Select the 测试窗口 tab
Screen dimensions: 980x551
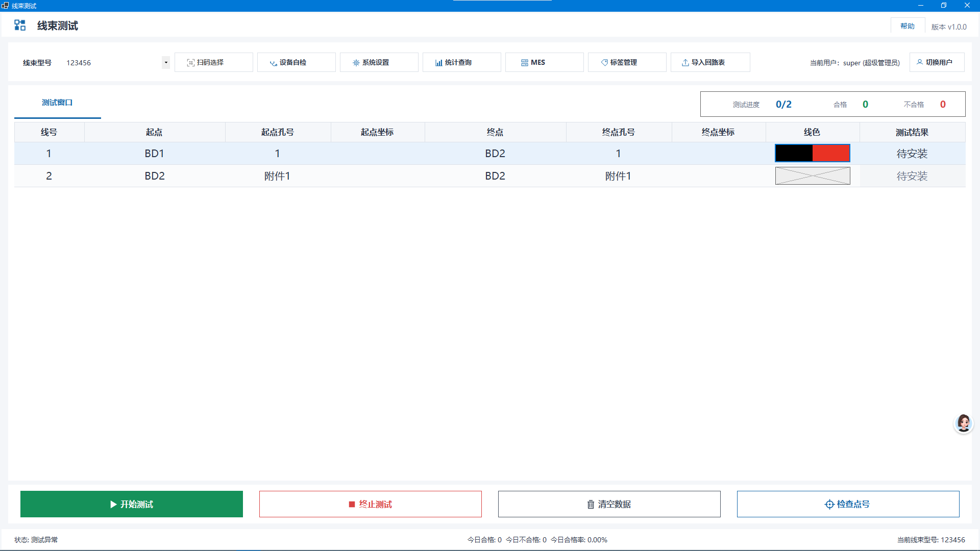(x=57, y=103)
